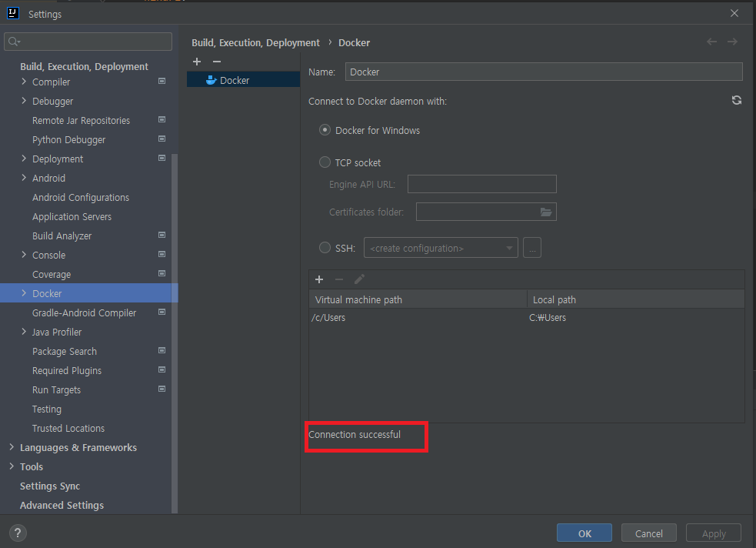Remove selected Docker configuration with minus icon
Viewport: 756px width, 548px height.
tap(216, 62)
